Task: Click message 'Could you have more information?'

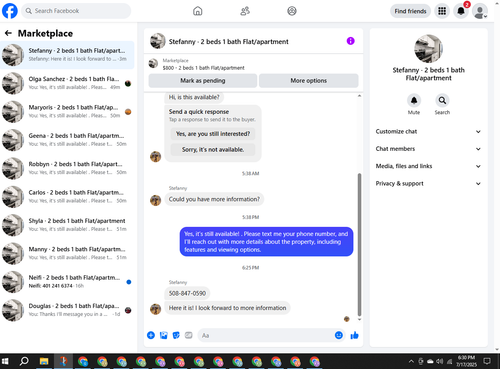Action: pos(214,199)
